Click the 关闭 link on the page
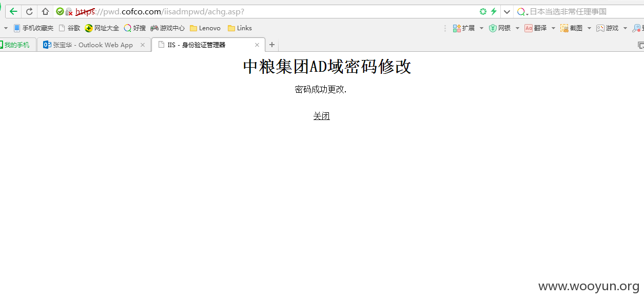Image resolution: width=644 pixels, height=301 pixels. click(x=322, y=116)
